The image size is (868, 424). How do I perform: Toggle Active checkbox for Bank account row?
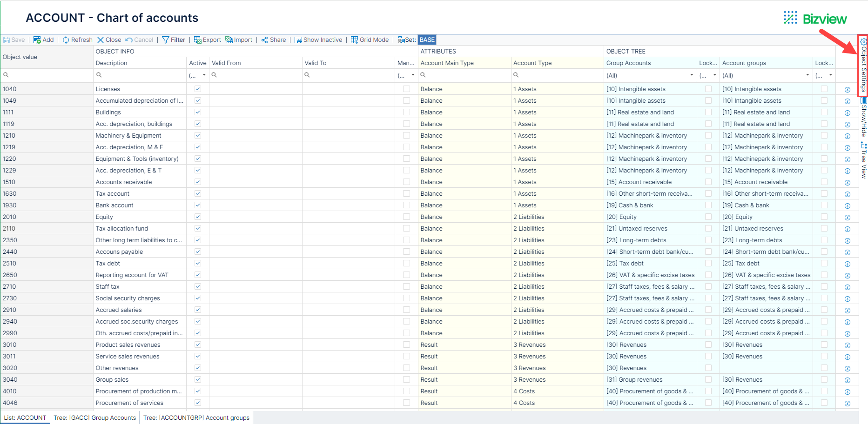198,205
